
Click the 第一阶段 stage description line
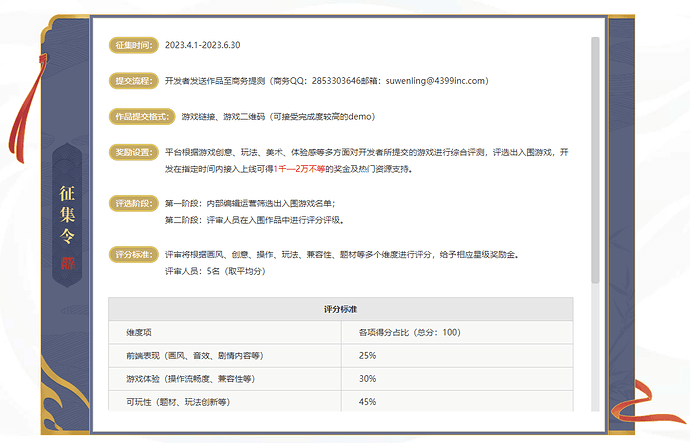[x=250, y=203]
